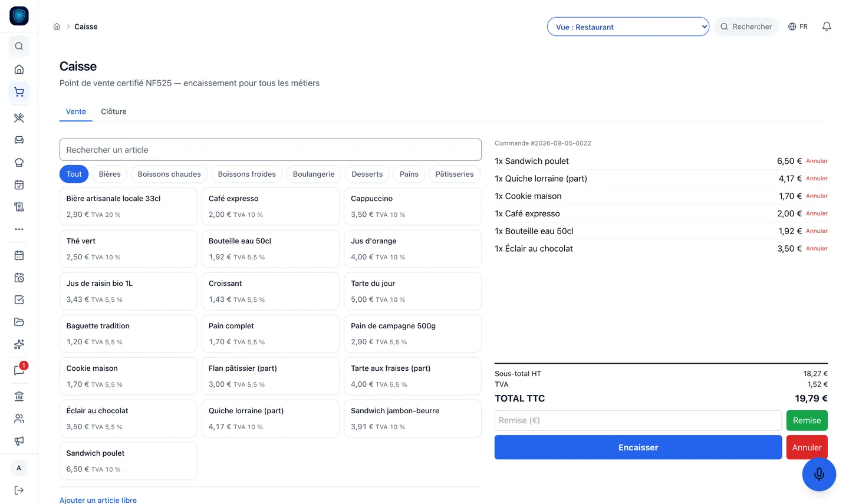Open the notifications bell icon
Screen dimensions: 849x504
(x=827, y=27)
